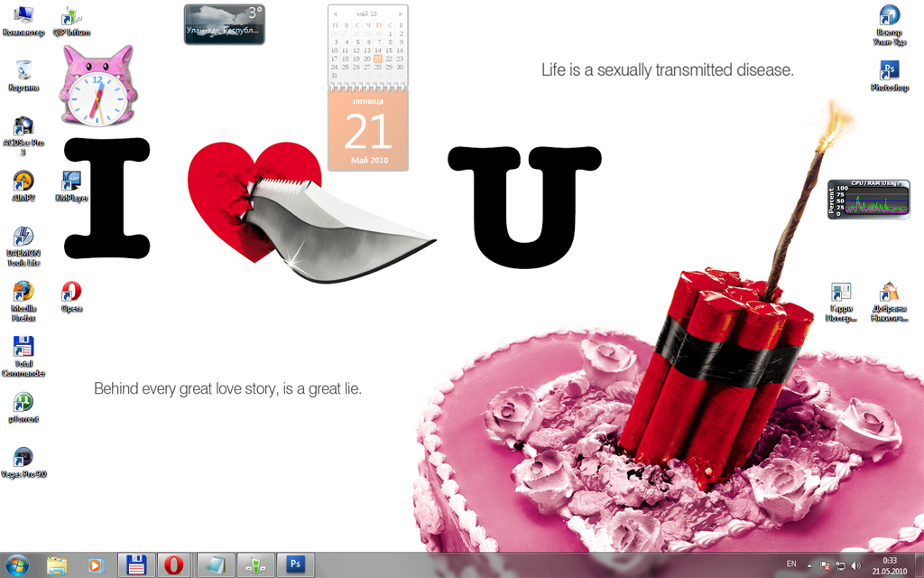Select the Total Commander desktop shortcut
The width and height of the screenshot is (924, 578).
pos(23,348)
